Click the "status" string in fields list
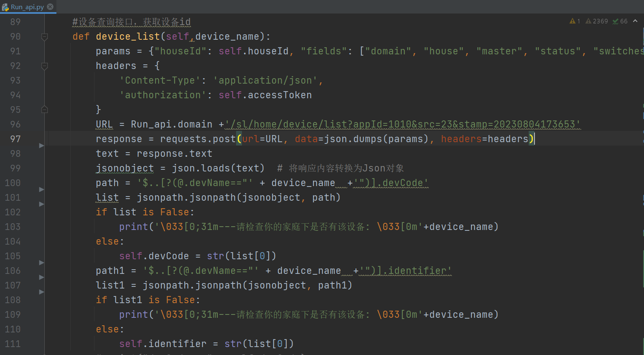 coord(558,51)
